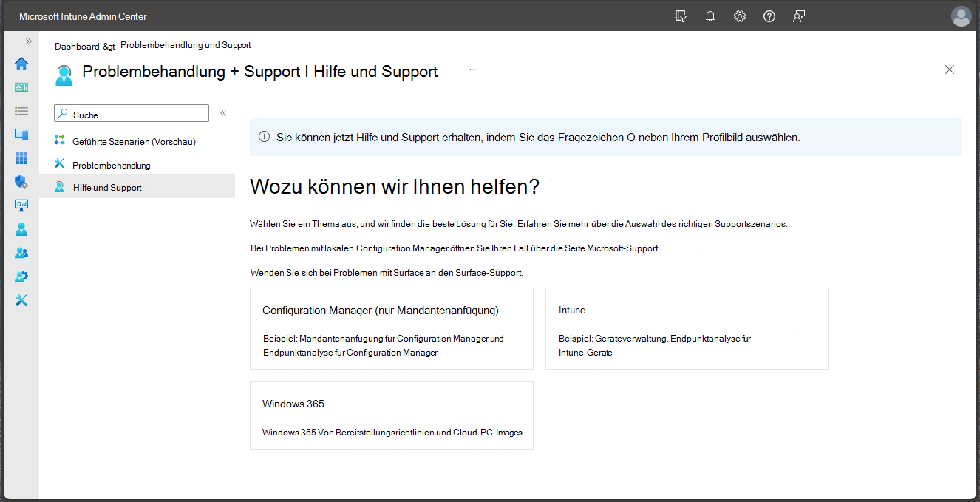Screen dimensions: 980x502
Task: Open the Dashboard chart icon in the sidebar
Action: 21,87
